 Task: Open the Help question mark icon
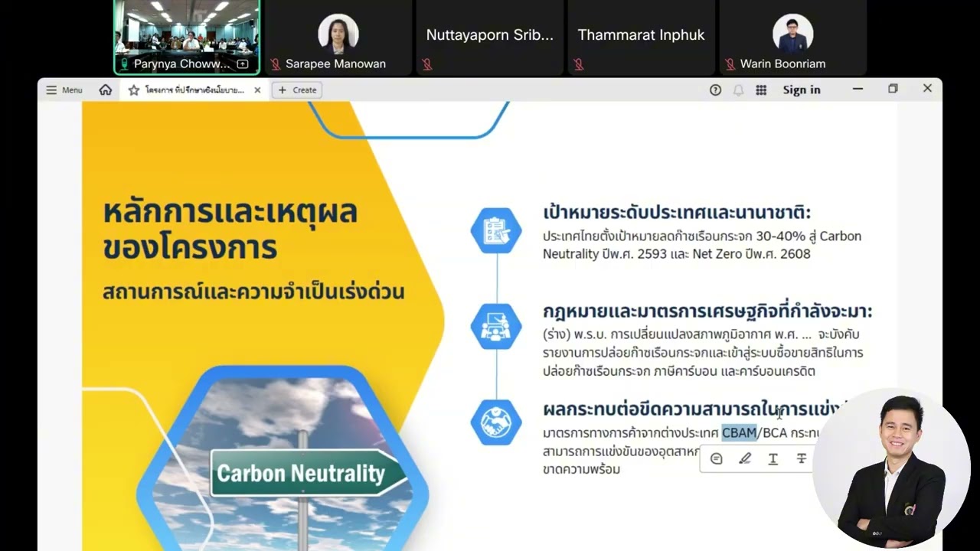pyautogui.click(x=715, y=90)
